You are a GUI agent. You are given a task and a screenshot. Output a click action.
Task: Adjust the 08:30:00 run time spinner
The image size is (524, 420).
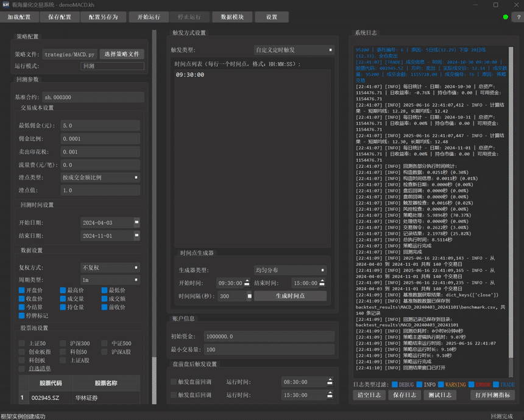[x=330, y=382]
